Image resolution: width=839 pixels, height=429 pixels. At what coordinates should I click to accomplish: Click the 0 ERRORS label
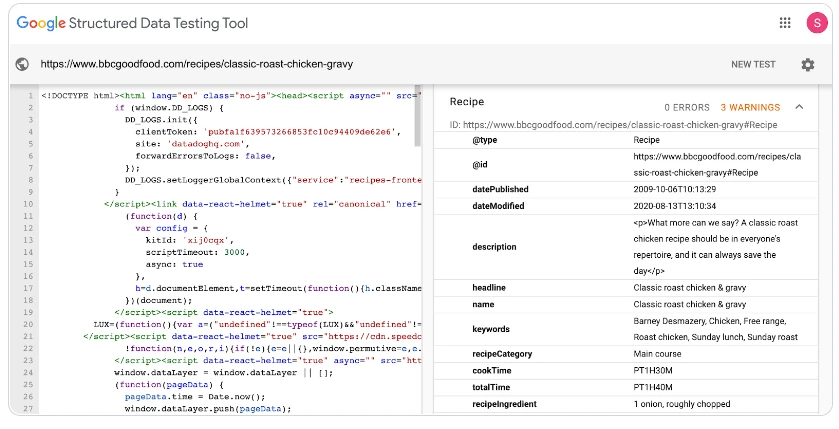687,108
